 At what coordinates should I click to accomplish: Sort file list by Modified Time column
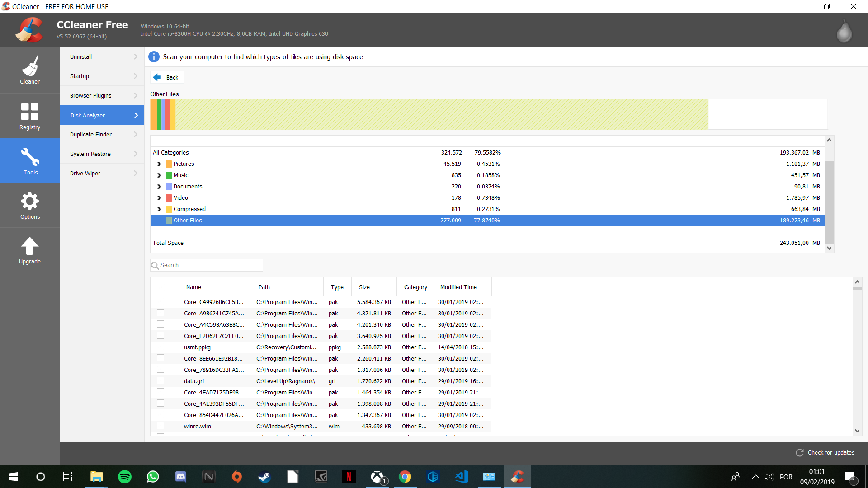(x=462, y=287)
